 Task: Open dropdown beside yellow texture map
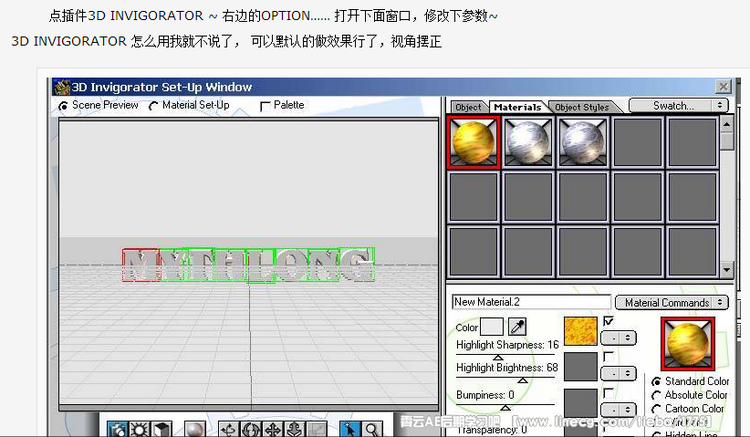click(x=618, y=338)
